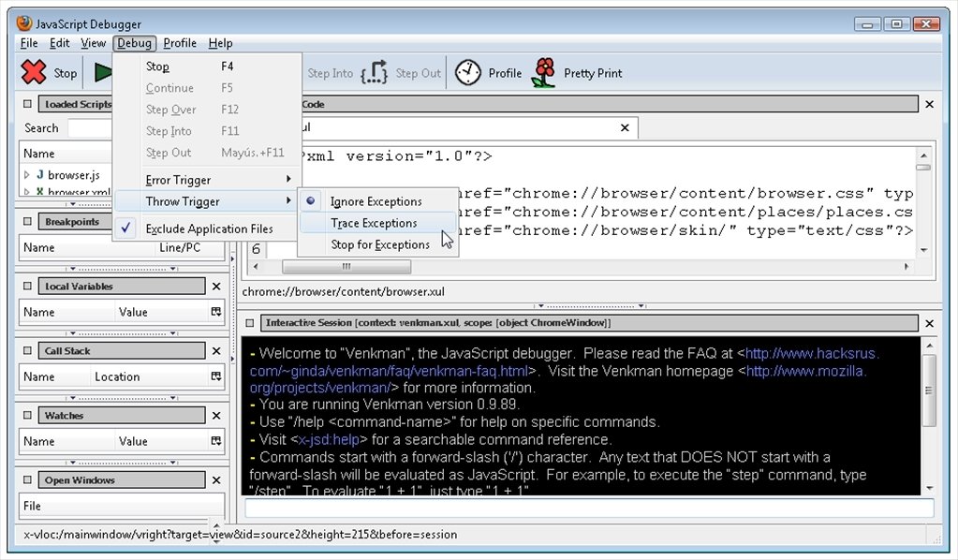The width and height of the screenshot is (958, 560).
Task: Click the splitter grip below Call Stack
Action: tap(122, 398)
